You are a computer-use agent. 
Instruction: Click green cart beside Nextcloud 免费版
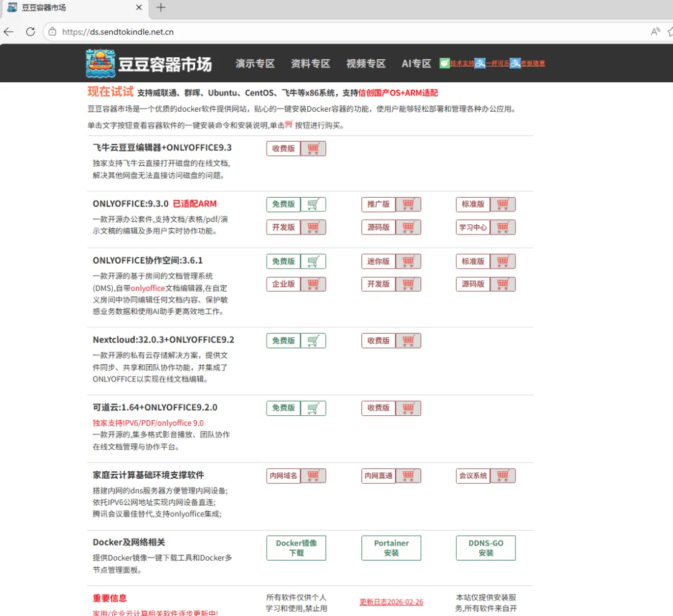(313, 341)
